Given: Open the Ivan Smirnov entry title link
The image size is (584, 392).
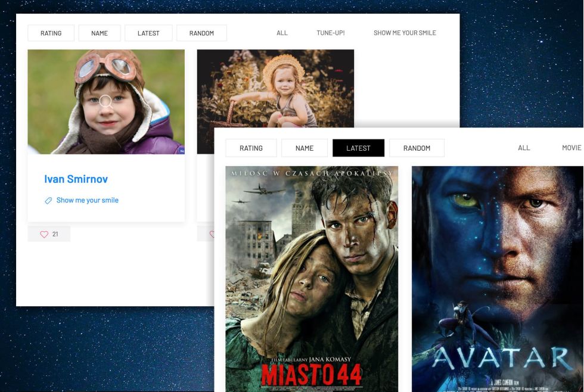Looking at the screenshot, I should tap(76, 179).
